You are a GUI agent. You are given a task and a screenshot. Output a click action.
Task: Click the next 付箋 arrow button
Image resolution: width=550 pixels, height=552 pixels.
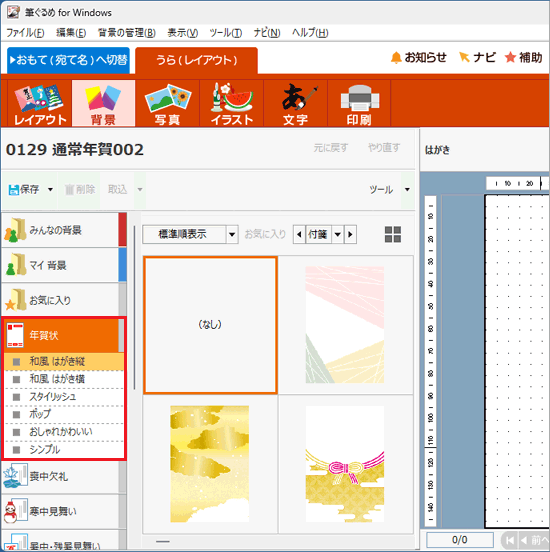pyautogui.click(x=350, y=234)
